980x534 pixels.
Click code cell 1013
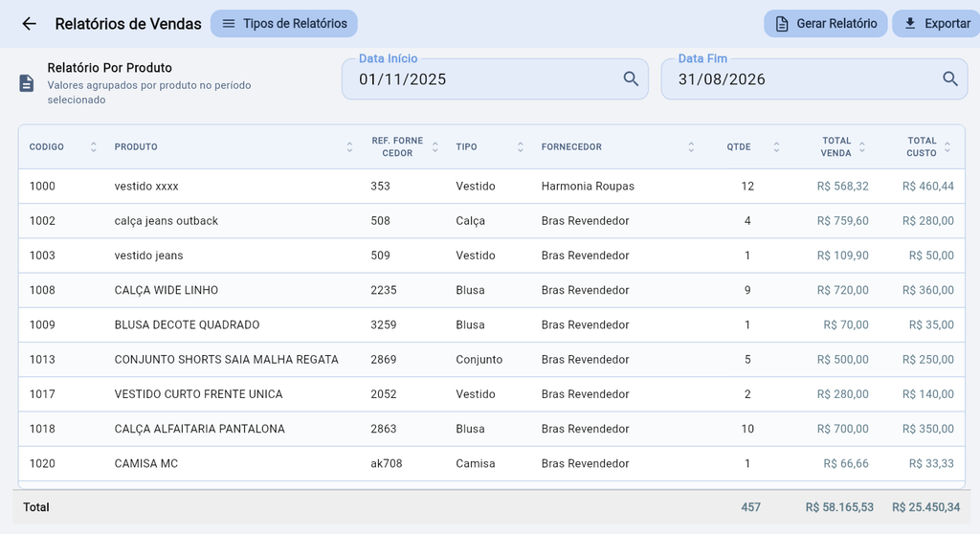click(x=42, y=360)
